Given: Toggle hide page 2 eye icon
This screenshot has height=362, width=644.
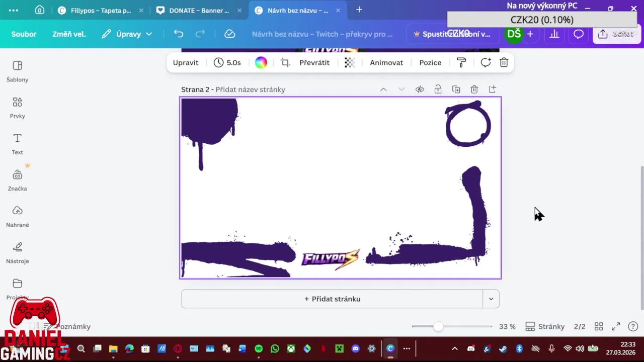Looking at the screenshot, I should (420, 89).
